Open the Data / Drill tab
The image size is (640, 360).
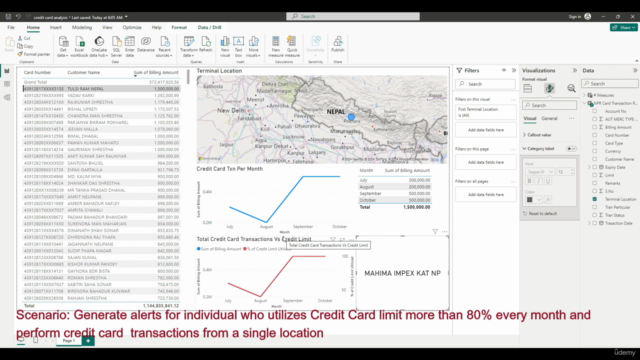[x=209, y=27]
